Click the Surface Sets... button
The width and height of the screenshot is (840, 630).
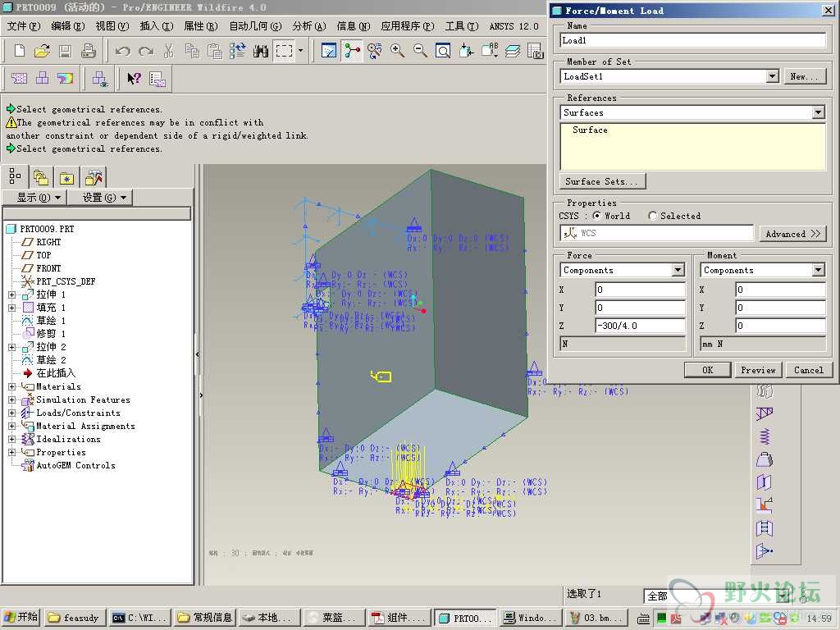point(603,181)
